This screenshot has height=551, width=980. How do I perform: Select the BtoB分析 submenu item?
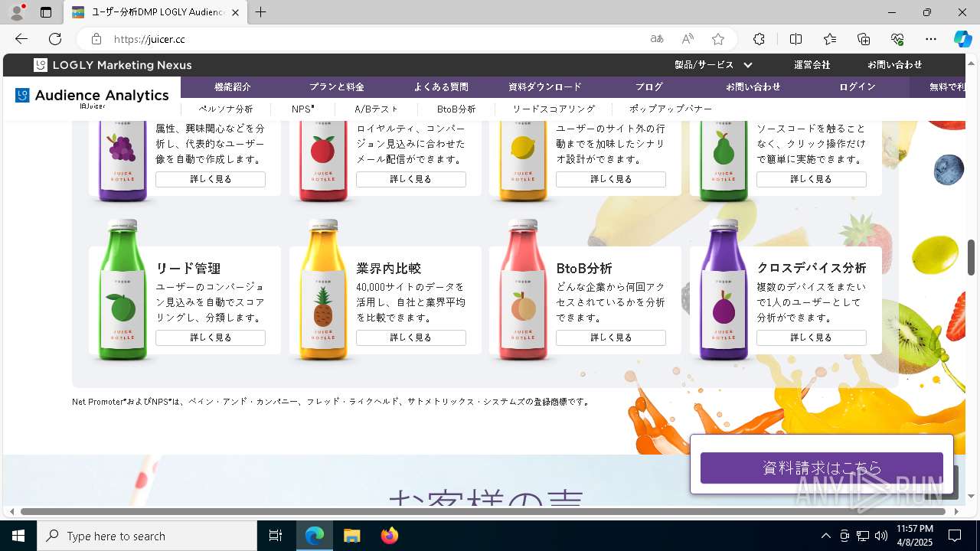456,109
